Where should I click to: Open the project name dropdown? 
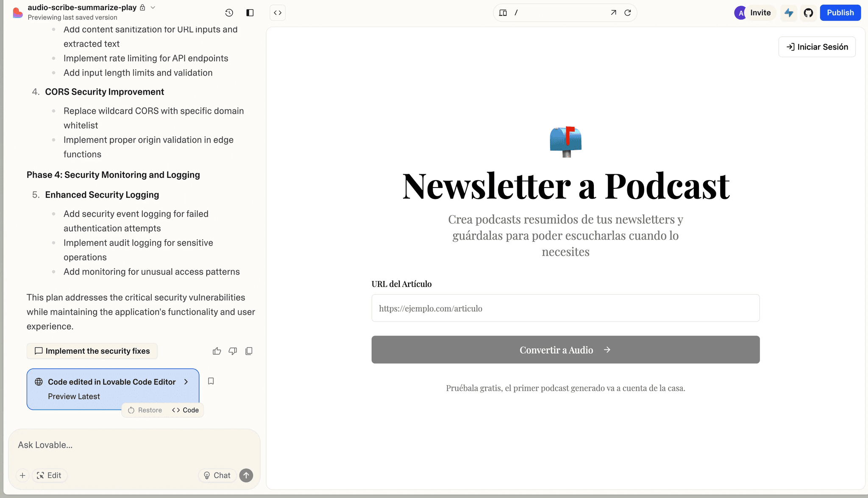153,7
